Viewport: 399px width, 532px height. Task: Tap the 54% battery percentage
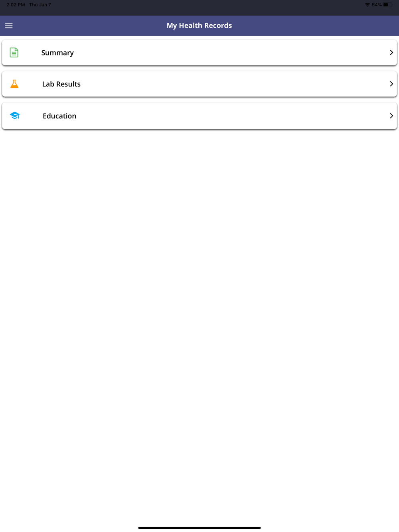coord(377,5)
